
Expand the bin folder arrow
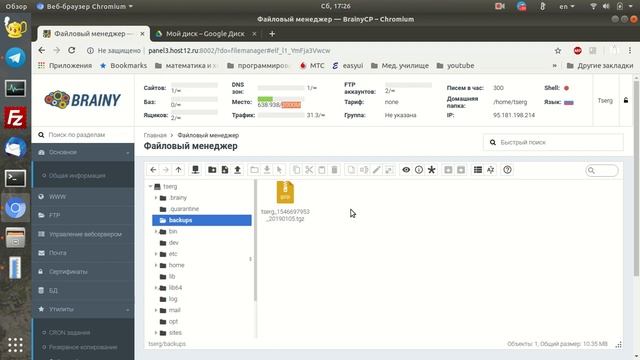pyautogui.click(x=156, y=231)
